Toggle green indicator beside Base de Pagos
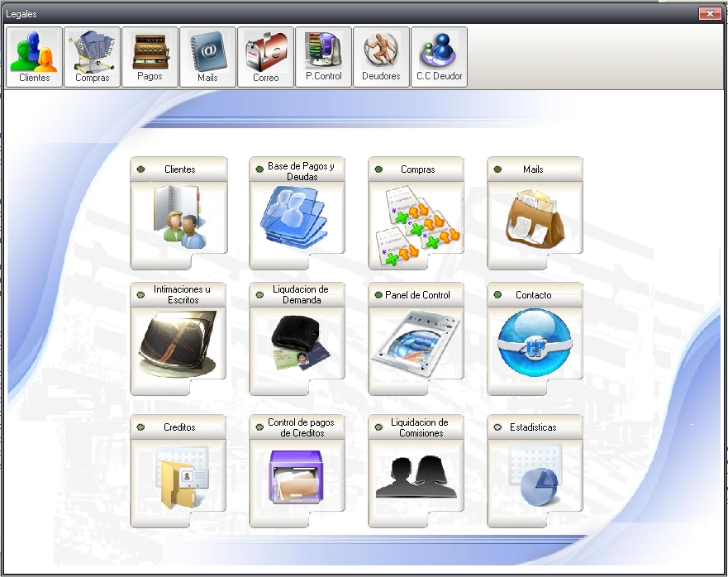728x577 pixels. (x=259, y=169)
